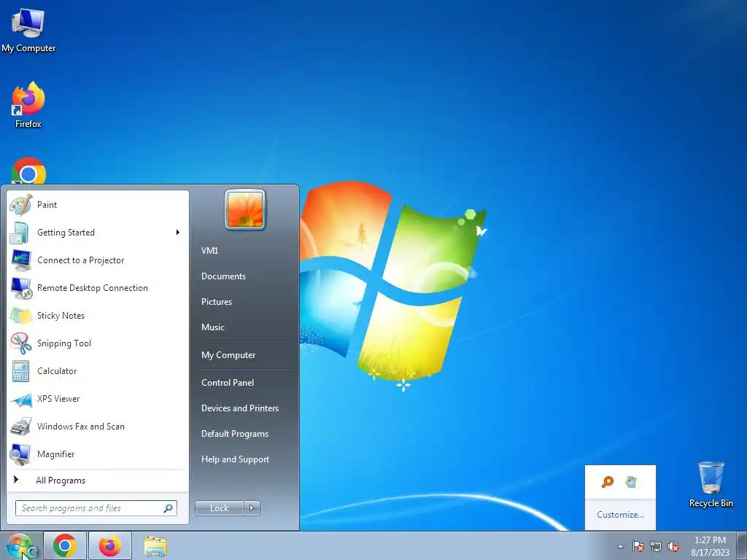747x560 pixels.
Task: Launch the Snipping Tool
Action: [x=98, y=343]
